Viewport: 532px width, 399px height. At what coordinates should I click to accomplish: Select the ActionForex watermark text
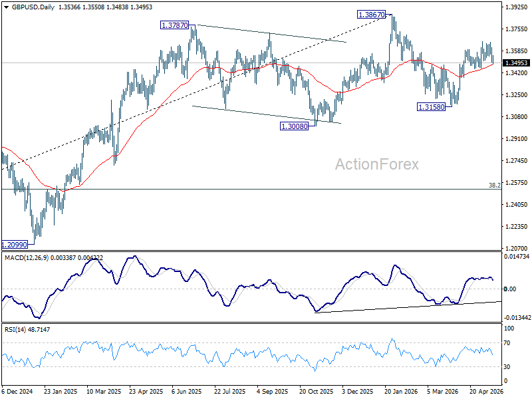(x=377, y=164)
